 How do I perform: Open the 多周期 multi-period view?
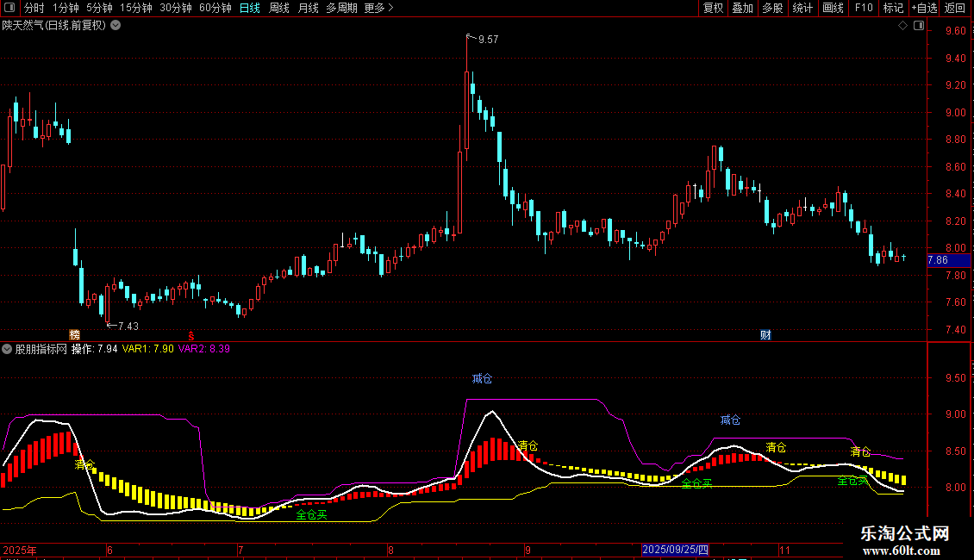[341, 8]
